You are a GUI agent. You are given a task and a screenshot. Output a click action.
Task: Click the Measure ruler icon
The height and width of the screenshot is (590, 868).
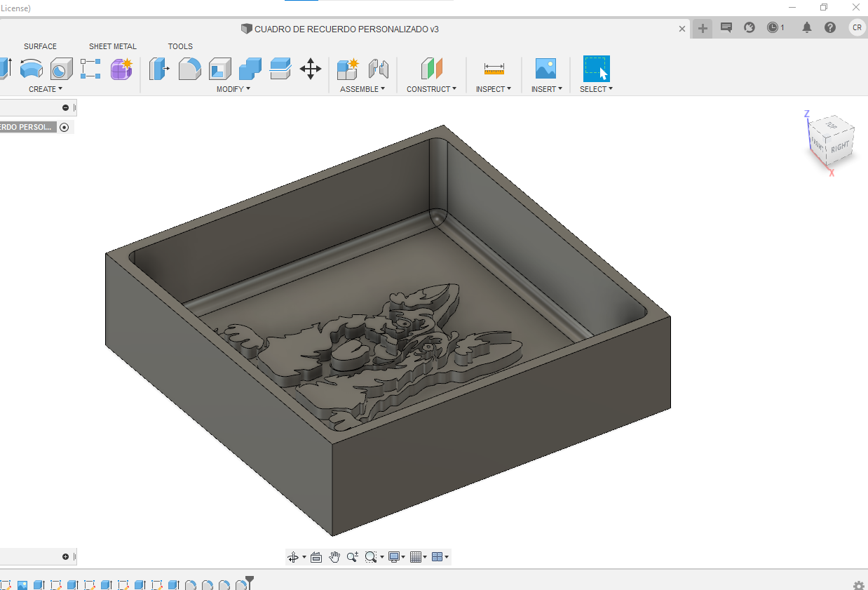pos(494,69)
